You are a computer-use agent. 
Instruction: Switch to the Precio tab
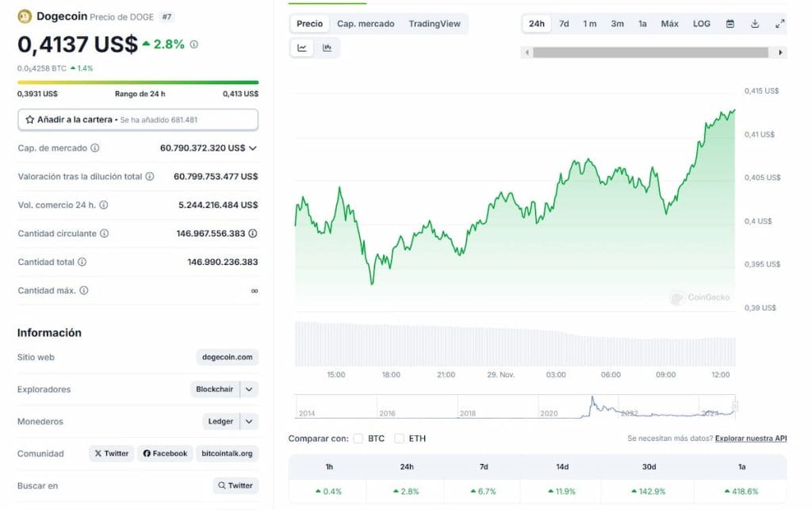coord(310,24)
